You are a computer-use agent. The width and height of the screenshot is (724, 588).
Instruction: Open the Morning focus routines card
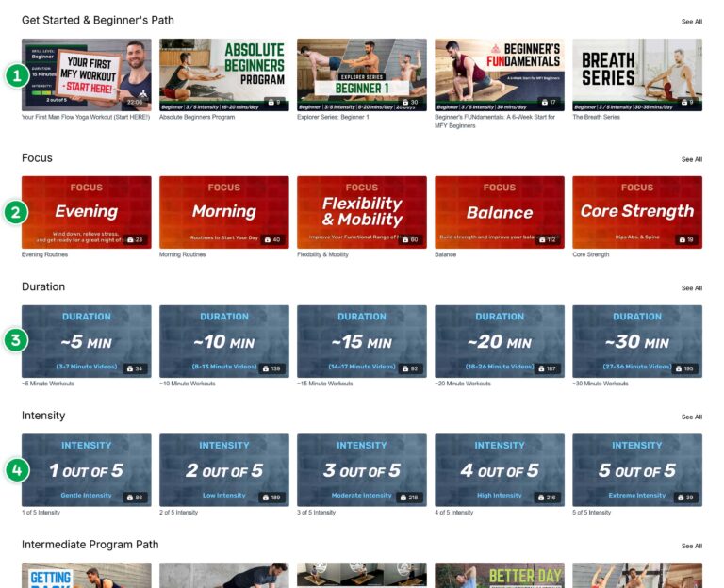223,212
